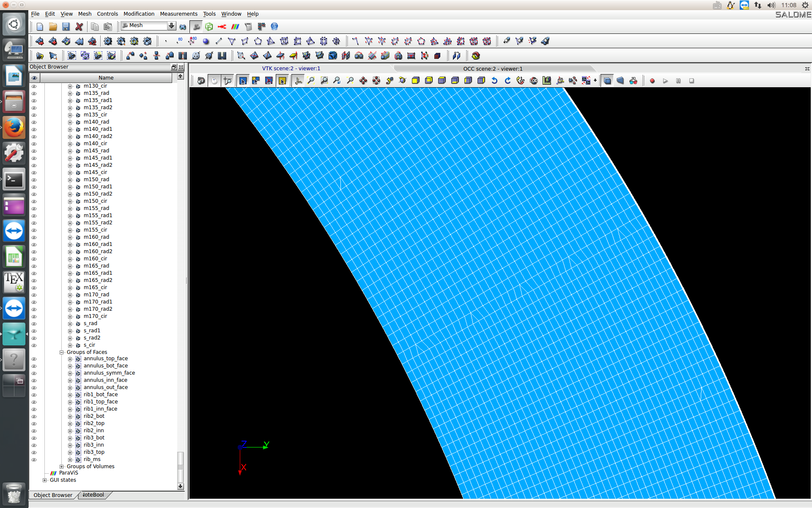Switch to the NoteBool bottom tab

coord(93,495)
